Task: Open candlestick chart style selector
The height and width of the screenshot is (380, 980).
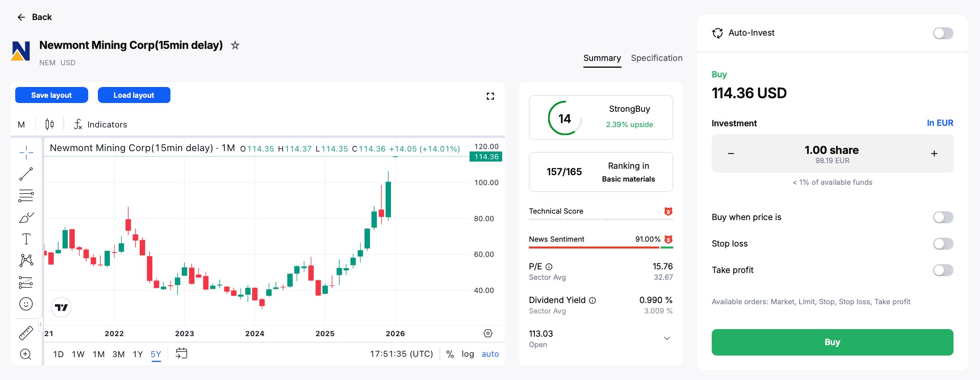Action: 50,124
